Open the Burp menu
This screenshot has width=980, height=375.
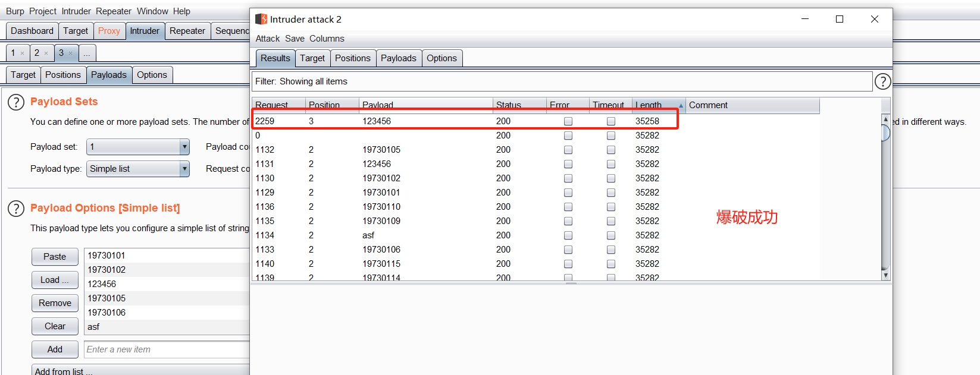pyautogui.click(x=15, y=11)
